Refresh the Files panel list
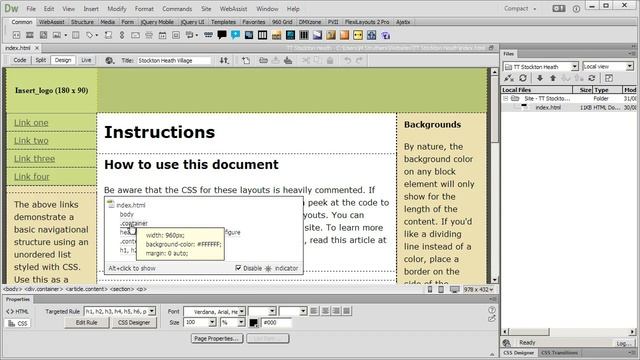640x360 pixels. pyautogui.click(x=523, y=78)
